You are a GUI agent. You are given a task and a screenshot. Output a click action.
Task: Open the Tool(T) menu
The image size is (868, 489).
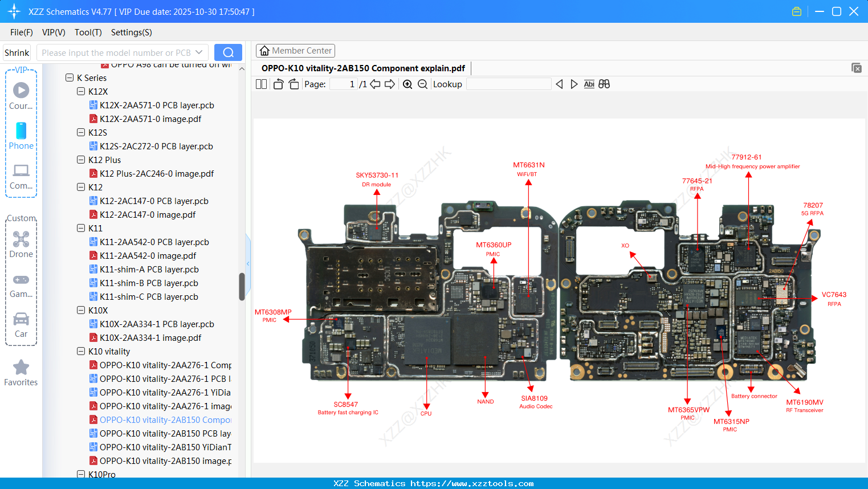(88, 32)
